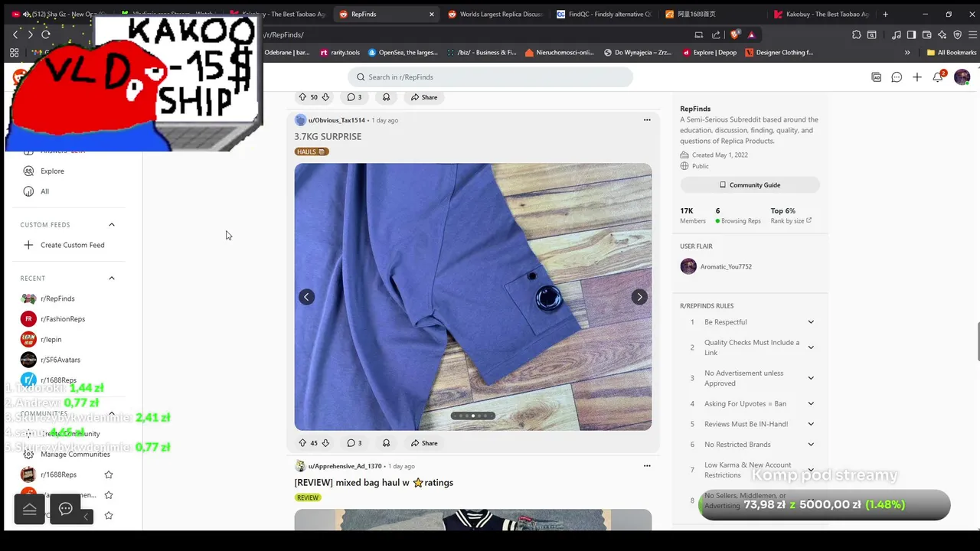
Task: Open the Brave Shields icon
Action: click(x=735, y=34)
